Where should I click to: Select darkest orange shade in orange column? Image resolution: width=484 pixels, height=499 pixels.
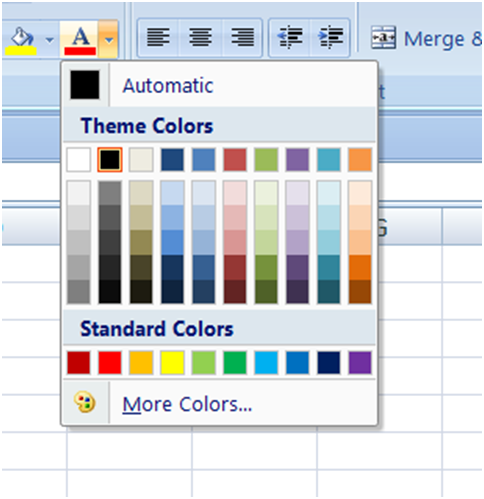point(360,292)
